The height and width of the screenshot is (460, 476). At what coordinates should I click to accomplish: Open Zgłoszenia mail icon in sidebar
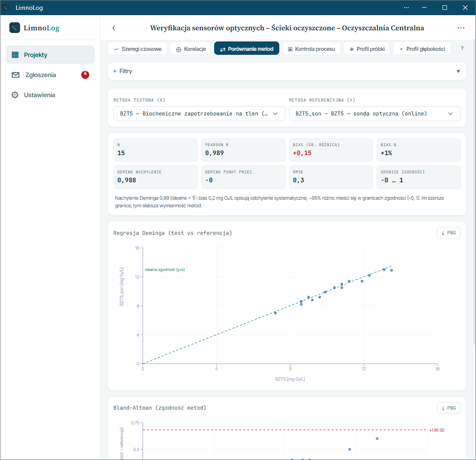pyautogui.click(x=16, y=75)
